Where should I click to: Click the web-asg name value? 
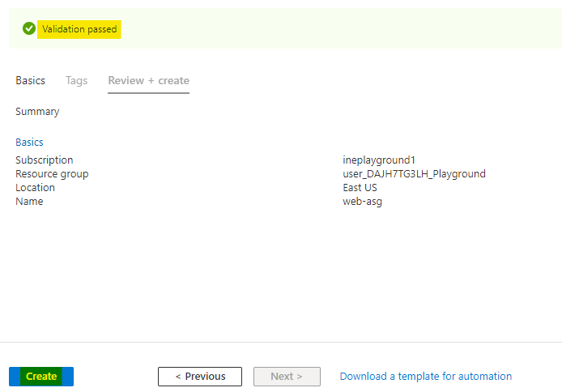tap(362, 202)
